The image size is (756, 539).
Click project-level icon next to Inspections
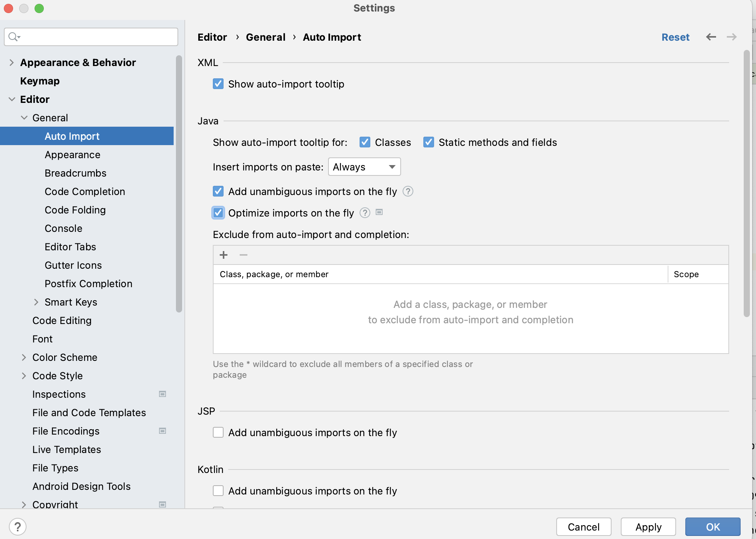coord(162,394)
